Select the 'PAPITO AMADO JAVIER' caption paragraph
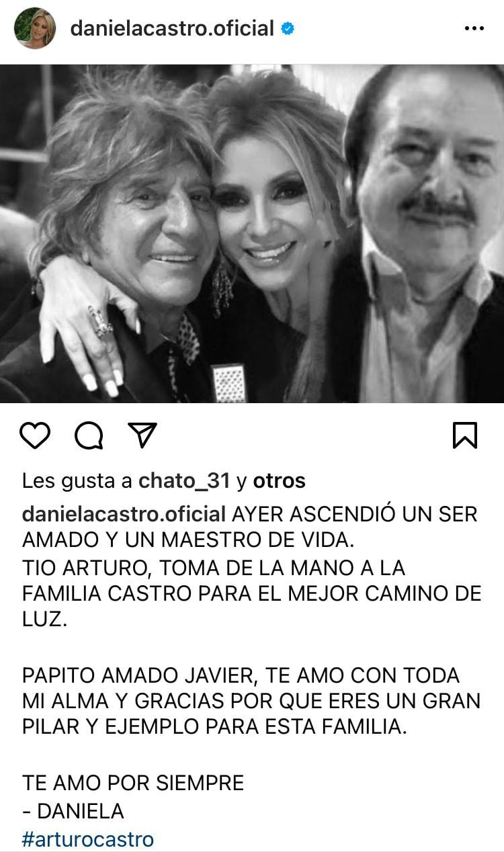 coord(251,701)
